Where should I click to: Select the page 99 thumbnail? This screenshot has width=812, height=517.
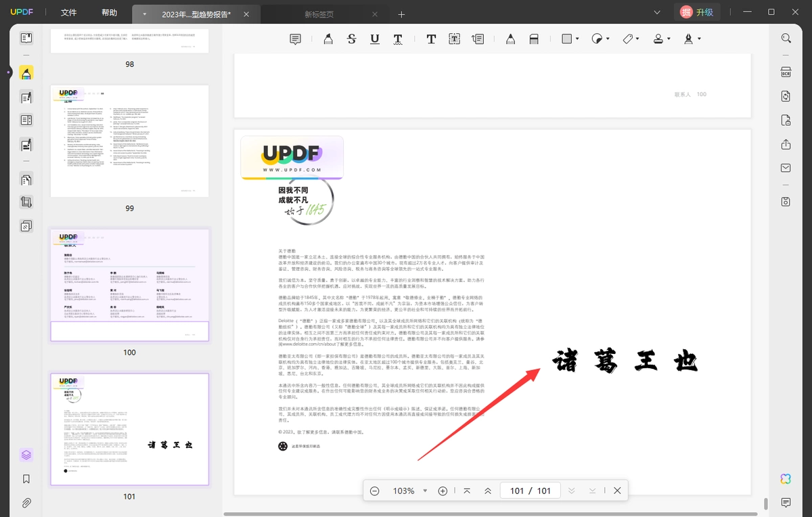[129, 141]
